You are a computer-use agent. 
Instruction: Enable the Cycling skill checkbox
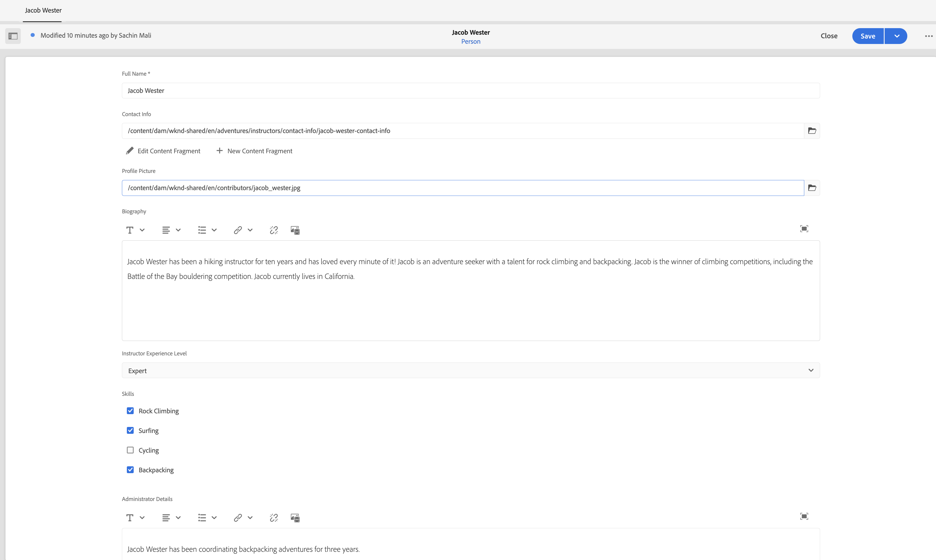(130, 450)
